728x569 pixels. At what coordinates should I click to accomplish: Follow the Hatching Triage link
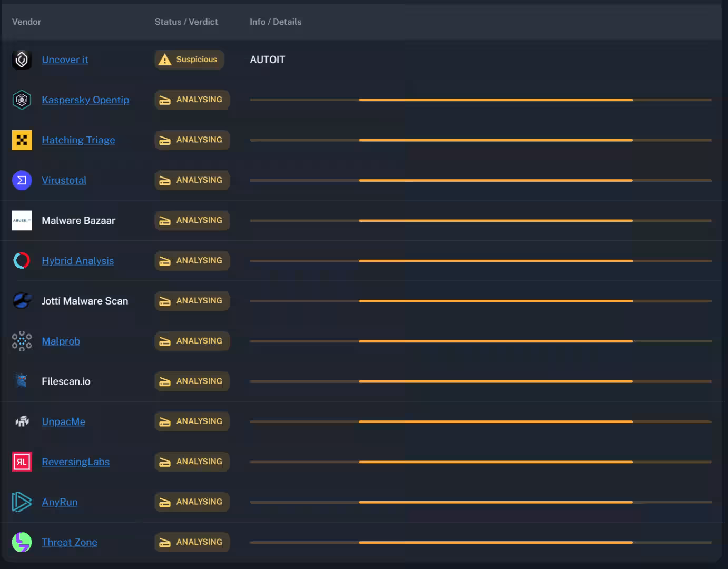78,140
